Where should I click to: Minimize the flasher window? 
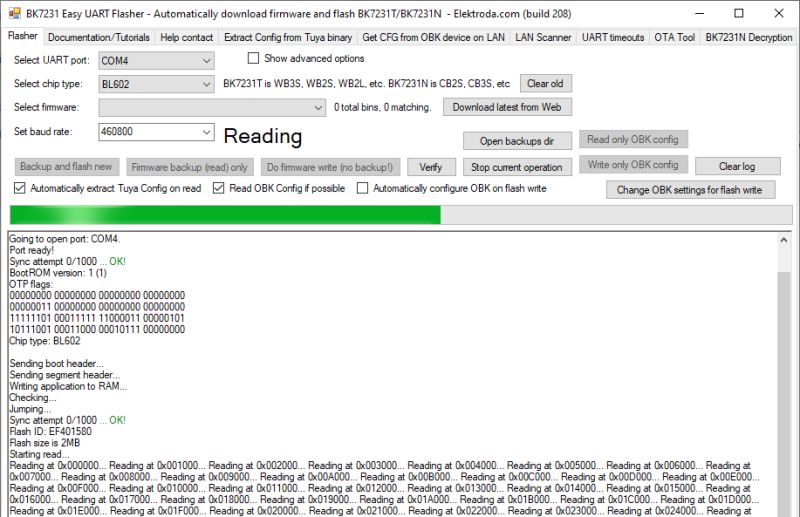click(x=699, y=13)
